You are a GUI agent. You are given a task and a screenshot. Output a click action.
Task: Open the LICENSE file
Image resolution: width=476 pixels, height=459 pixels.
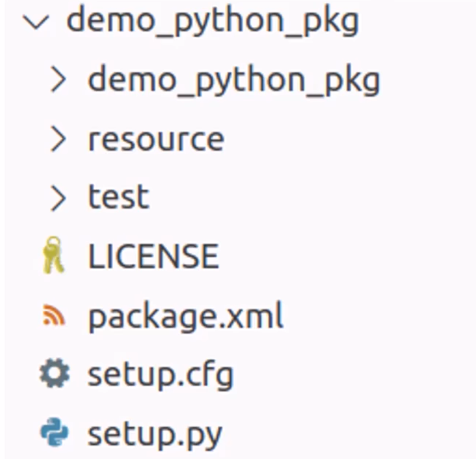coord(153,256)
